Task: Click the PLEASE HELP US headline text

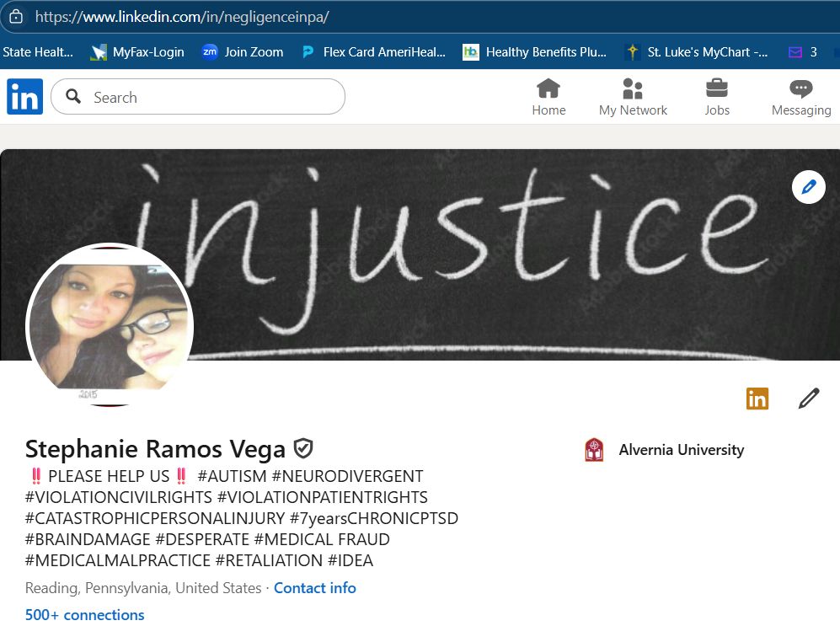Action: [x=109, y=476]
